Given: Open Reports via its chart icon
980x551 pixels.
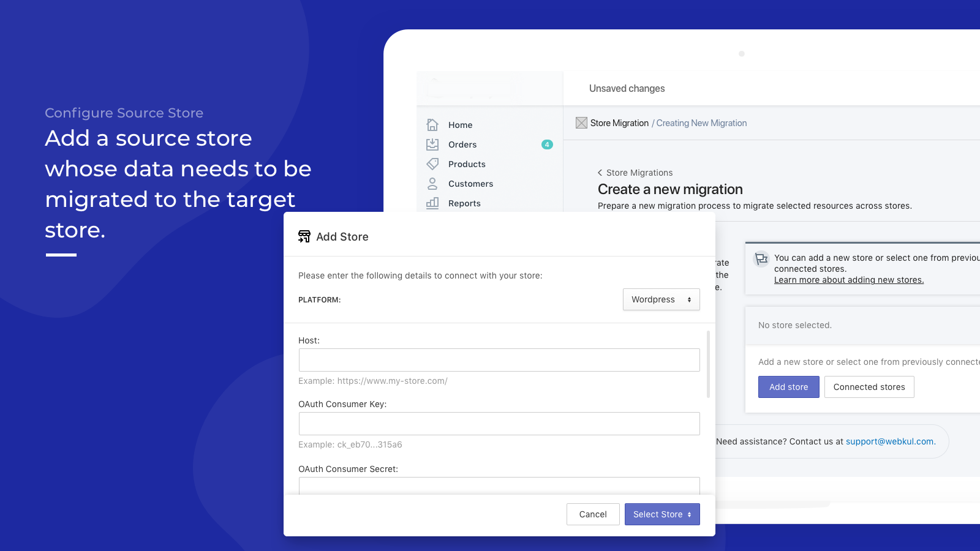Looking at the screenshot, I should tap(432, 203).
